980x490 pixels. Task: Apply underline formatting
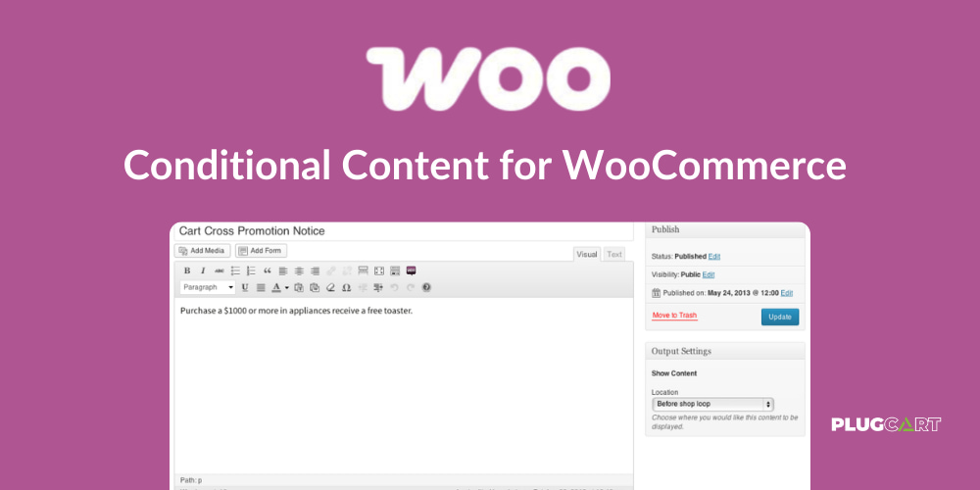tap(245, 287)
